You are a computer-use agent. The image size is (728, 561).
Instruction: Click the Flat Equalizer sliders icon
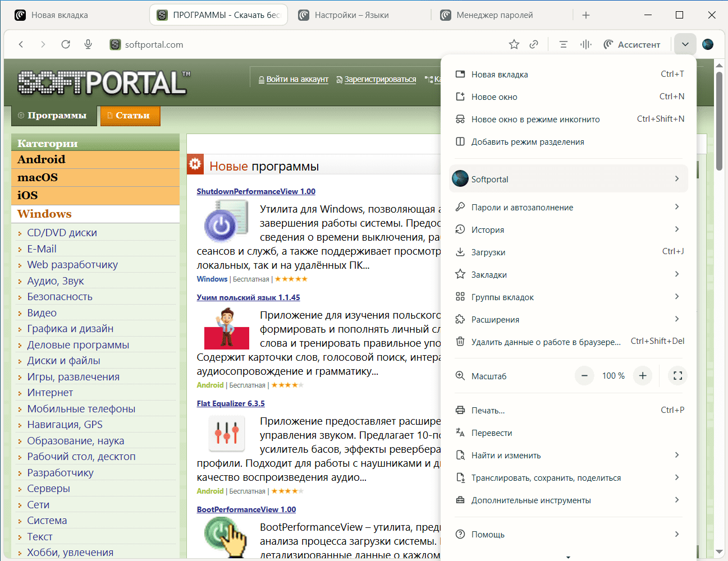coord(227,434)
